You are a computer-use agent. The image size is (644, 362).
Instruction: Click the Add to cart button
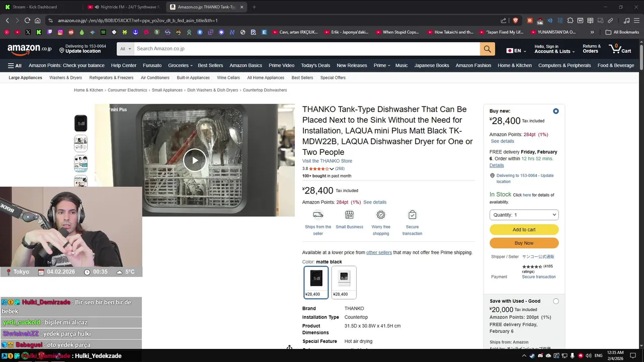tap(524, 230)
